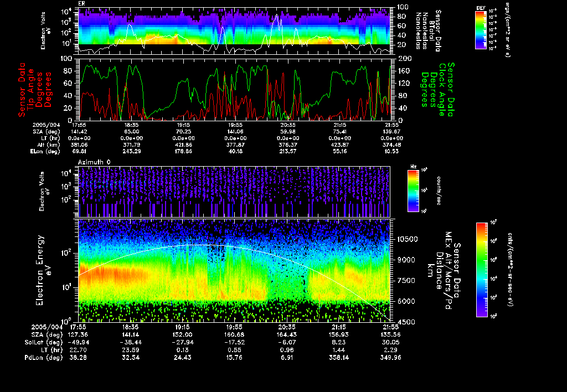Click the '10500' distance axis tick
The height and width of the screenshot is (392, 567).
point(407,239)
